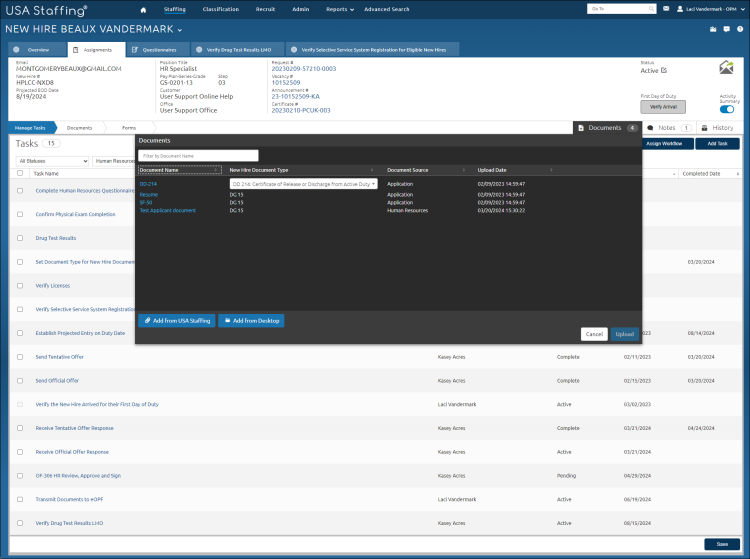
Task: Check the select-all tasks checkbox
Action: pos(20,173)
